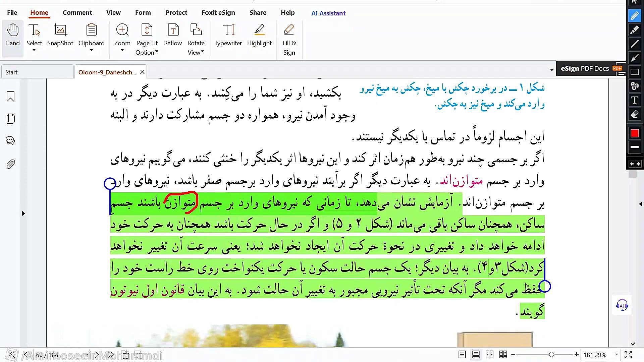Click the AI Assistant link
644x362 pixels.
328,13
